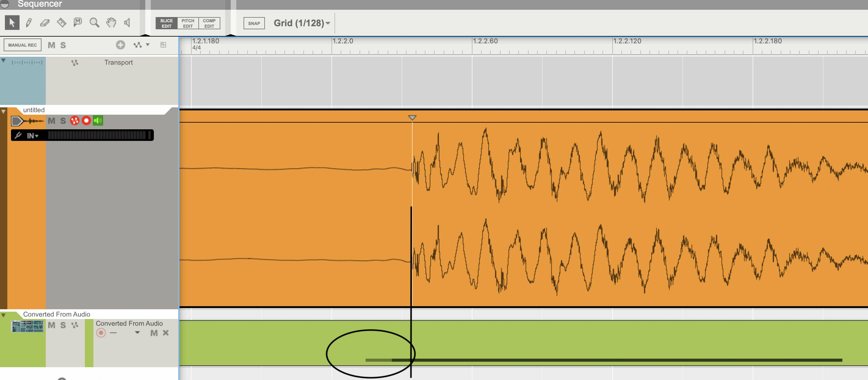The height and width of the screenshot is (380, 868).
Task: Delete note lane with X icon
Action: click(166, 332)
